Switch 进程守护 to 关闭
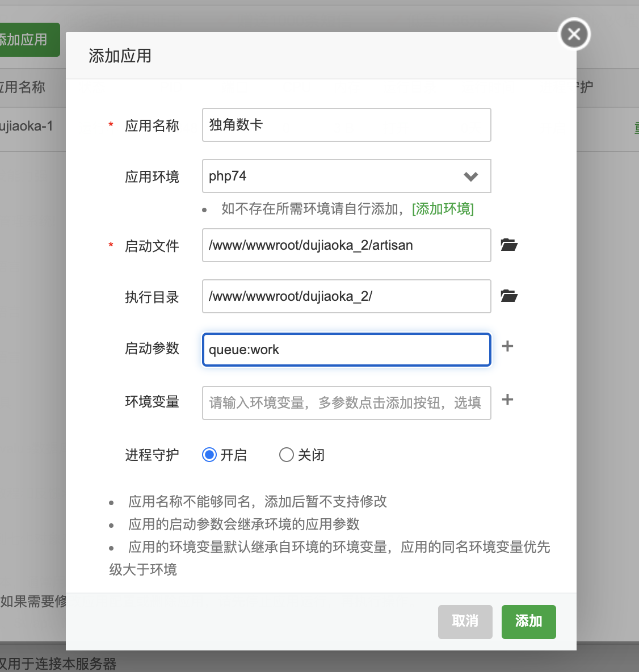639x672 pixels. coord(287,454)
